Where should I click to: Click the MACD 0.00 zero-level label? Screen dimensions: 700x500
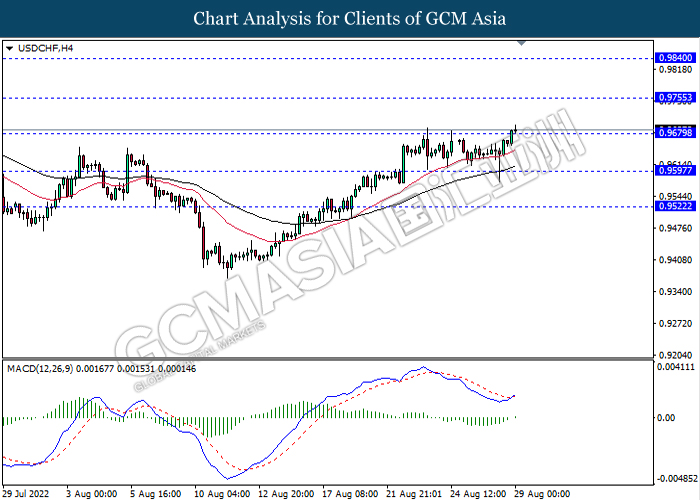pos(666,418)
